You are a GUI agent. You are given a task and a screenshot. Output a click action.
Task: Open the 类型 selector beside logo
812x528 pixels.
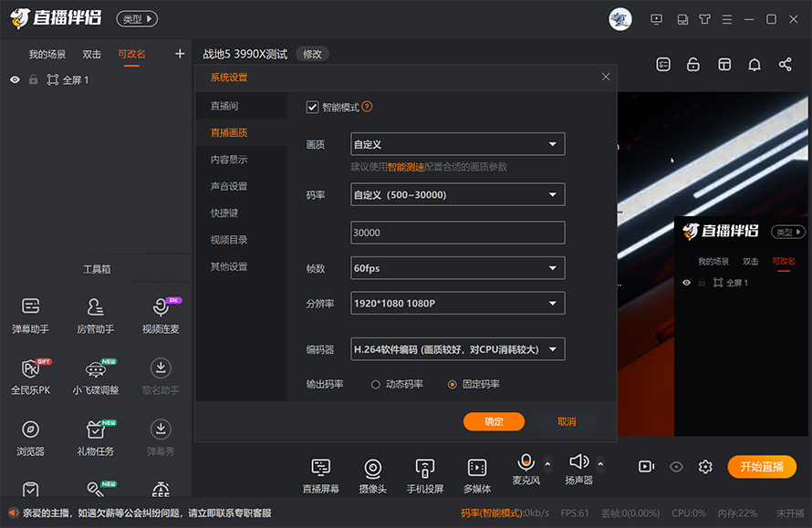(x=137, y=19)
